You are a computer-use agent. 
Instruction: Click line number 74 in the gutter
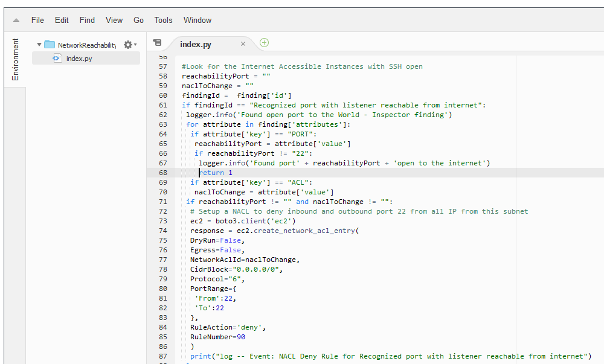click(163, 231)
